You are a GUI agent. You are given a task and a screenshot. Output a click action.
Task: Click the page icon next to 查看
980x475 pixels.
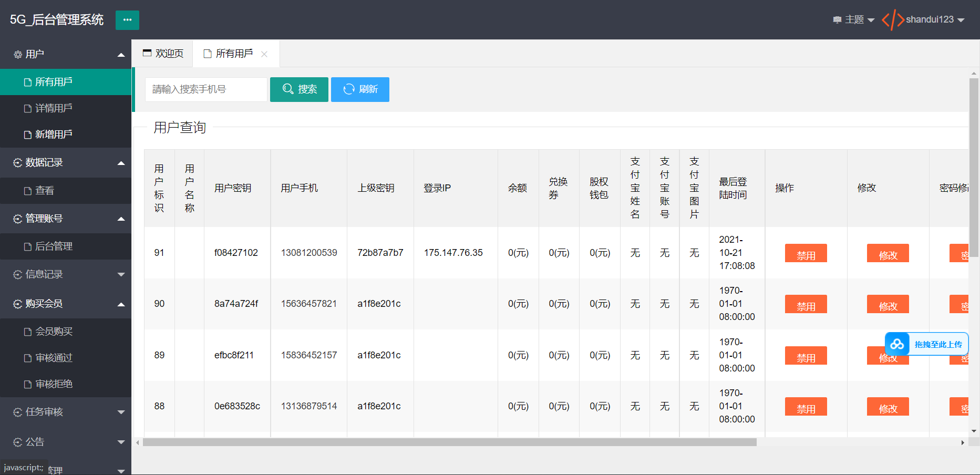28,191
